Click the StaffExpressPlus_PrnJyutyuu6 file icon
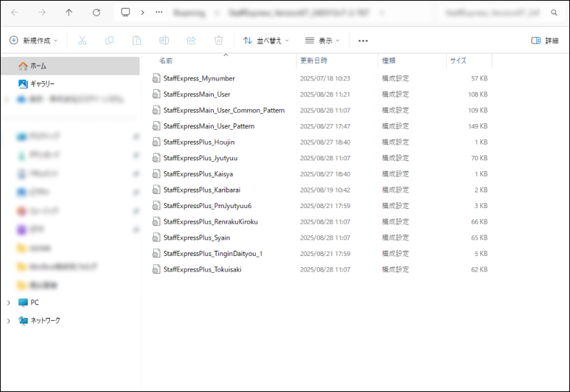 click(x=156, y=206)
